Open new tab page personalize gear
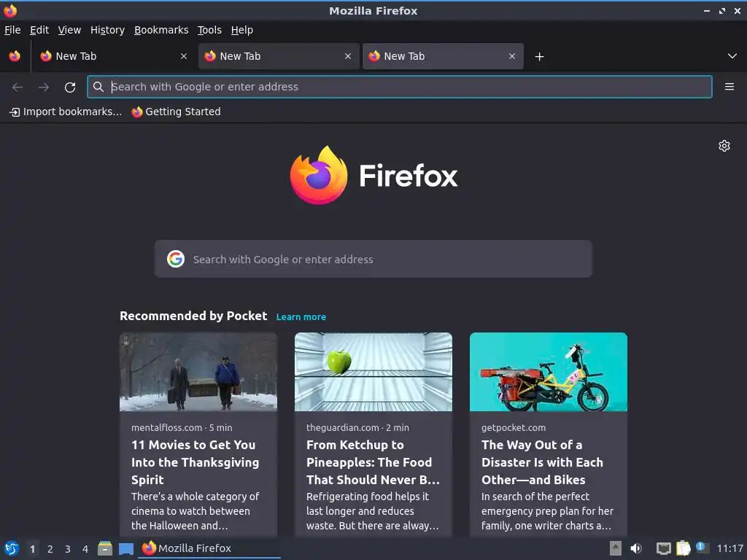The width and height of the screenshot is (747, 560). (x=724, y=146)
